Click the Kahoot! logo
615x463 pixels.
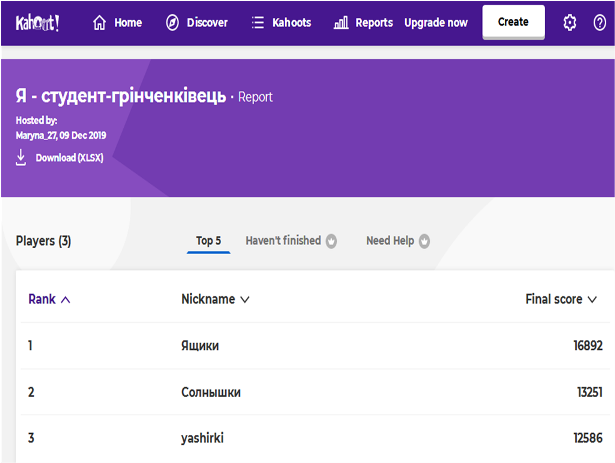(38, 22)
